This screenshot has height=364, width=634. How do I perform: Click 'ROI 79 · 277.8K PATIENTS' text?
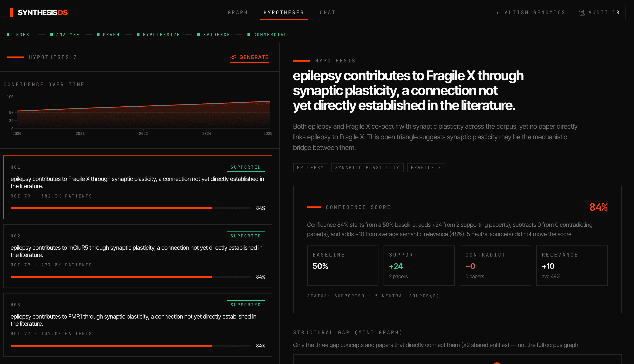click(51, 265)
